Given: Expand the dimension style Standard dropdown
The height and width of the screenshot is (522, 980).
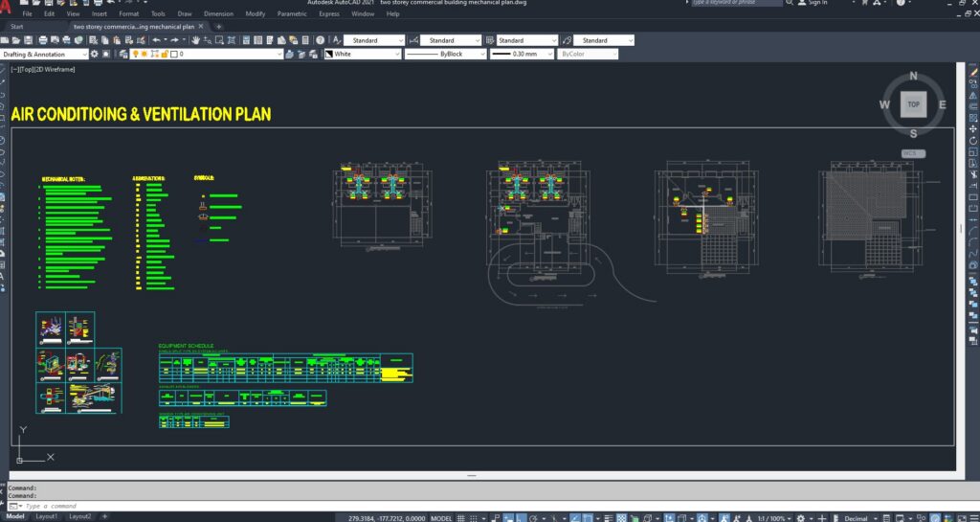Looking at the screenshot, I should tap(478, 40).
